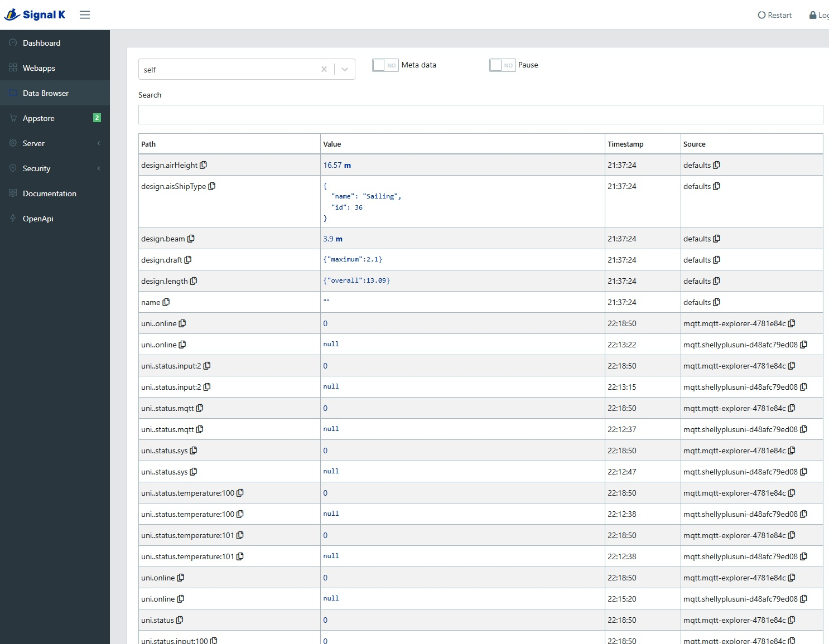Copy the design.length path
Screen dimensions: 829x644
tap(194, 281)
